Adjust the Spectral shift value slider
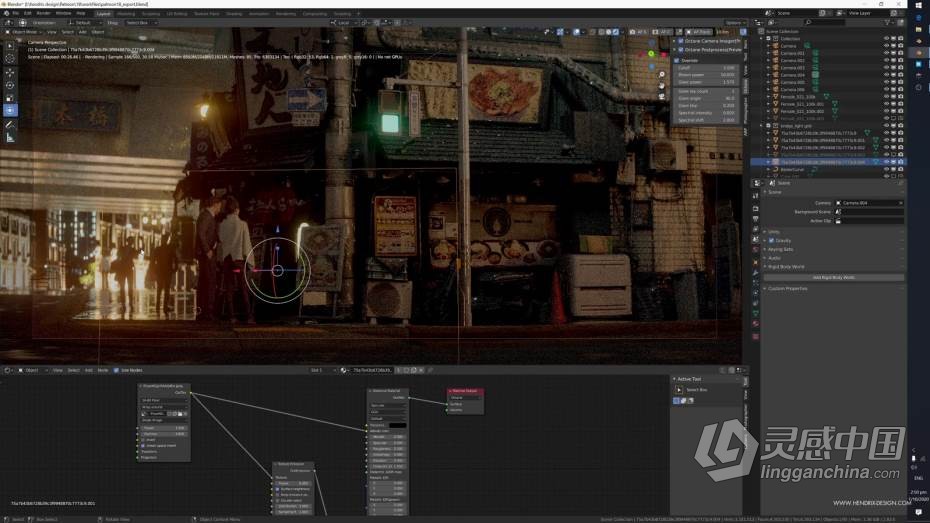Image resolution: width=930 pixels, height=523 pixels. point(706,120)
